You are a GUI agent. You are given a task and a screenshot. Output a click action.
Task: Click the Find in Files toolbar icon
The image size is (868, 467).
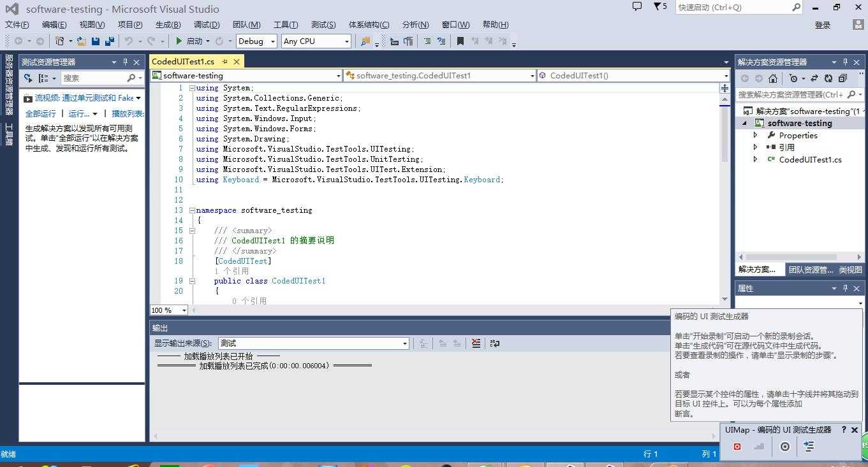tap(365, 41)
